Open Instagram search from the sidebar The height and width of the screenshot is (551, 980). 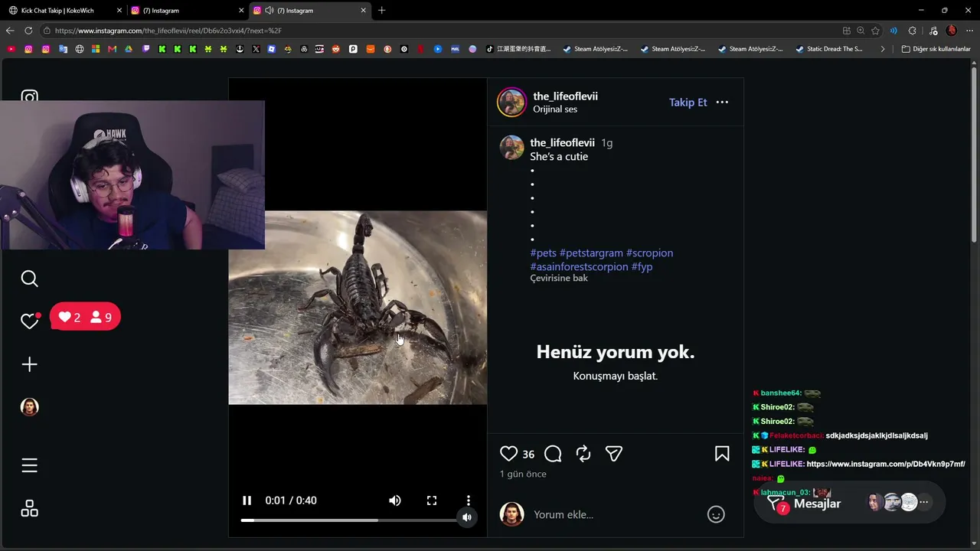click(x=29, y=279)
